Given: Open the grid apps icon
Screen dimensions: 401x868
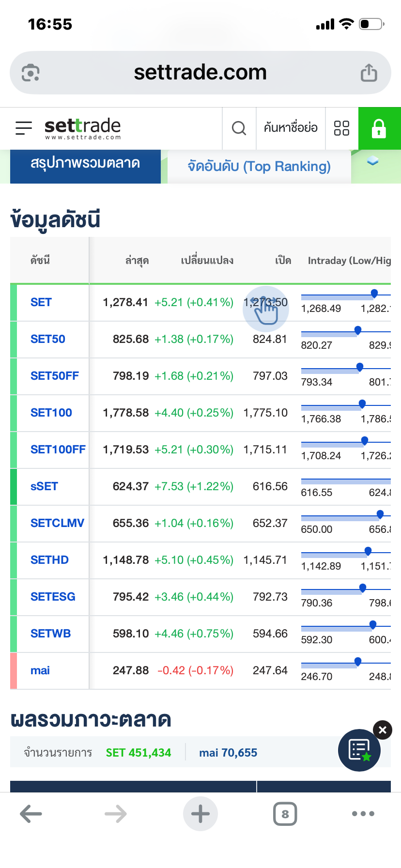Looking at the screenshot, I should tap(341, 128).
